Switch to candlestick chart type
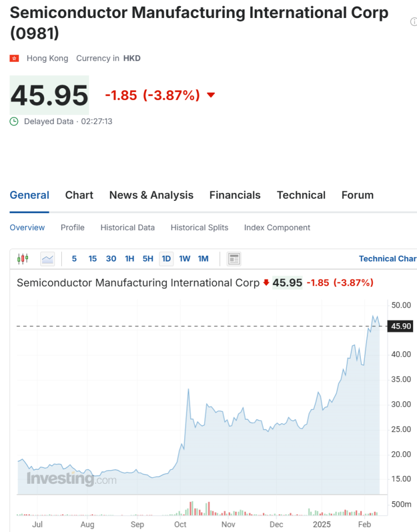This screenshot has height=532, width=417. pos(22,259)
